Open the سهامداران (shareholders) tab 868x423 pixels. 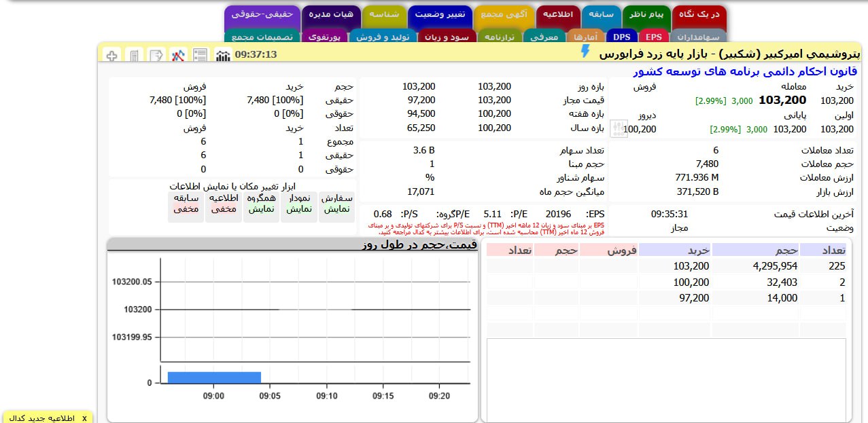coord(698,37)
